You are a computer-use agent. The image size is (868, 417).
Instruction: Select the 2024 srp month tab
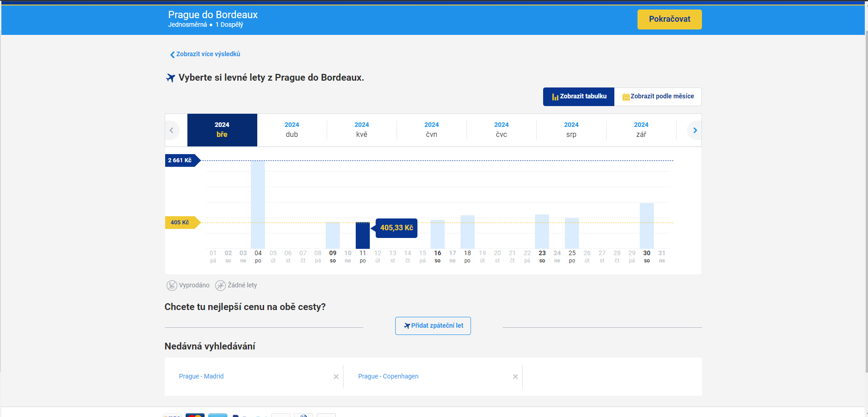point(571,130)
